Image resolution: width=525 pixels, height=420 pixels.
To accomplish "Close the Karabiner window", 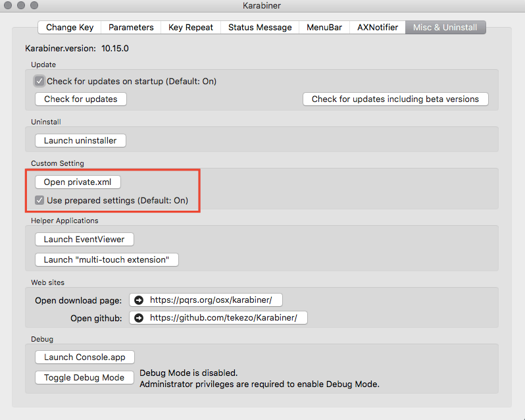I will pos(9,6).
